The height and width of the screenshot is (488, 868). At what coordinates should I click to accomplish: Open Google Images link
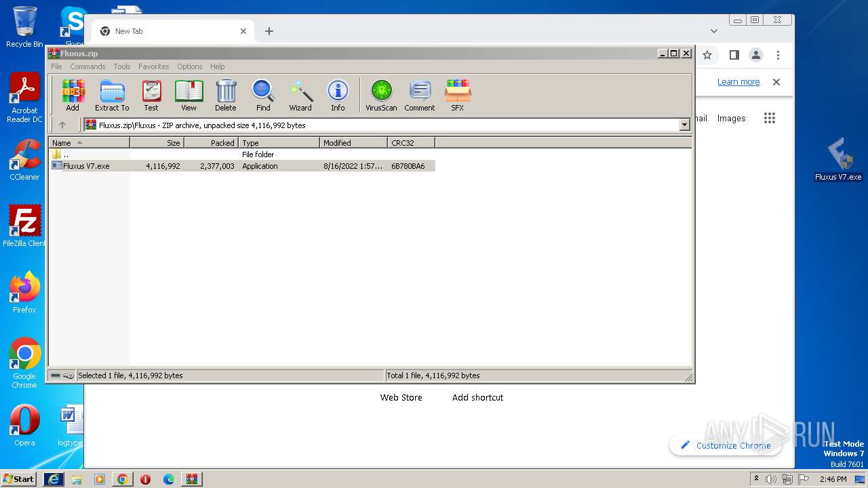tap(731, 118)
